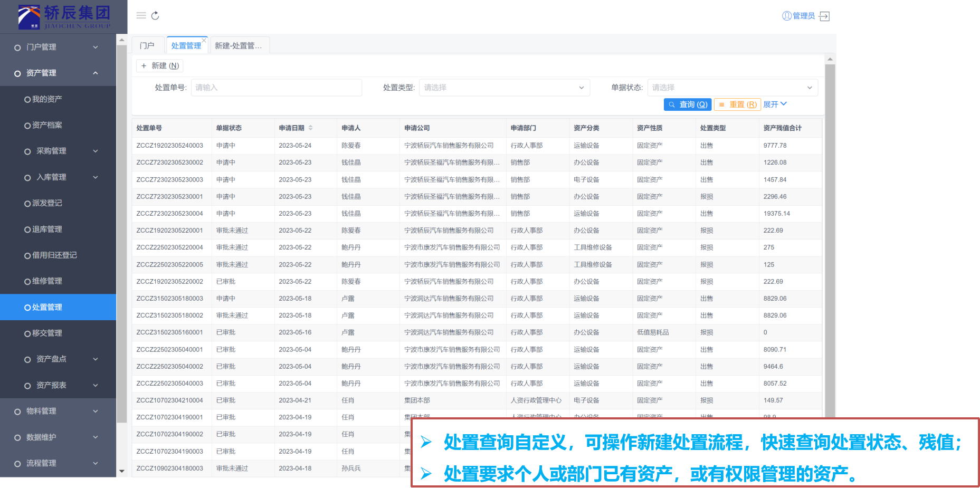Click the 管理员 user avatar icon
Image resolution: width=980 pixels, height=488 pixels.
pos(786,16)
